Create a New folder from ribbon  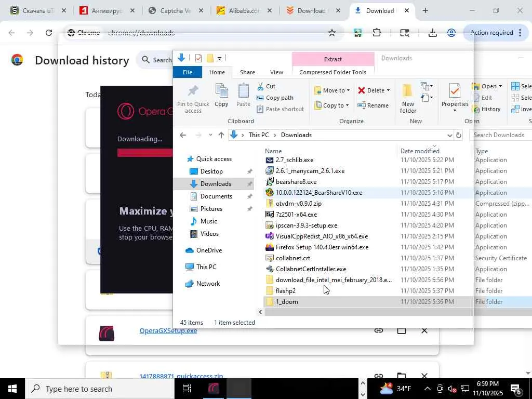(408, 98)
